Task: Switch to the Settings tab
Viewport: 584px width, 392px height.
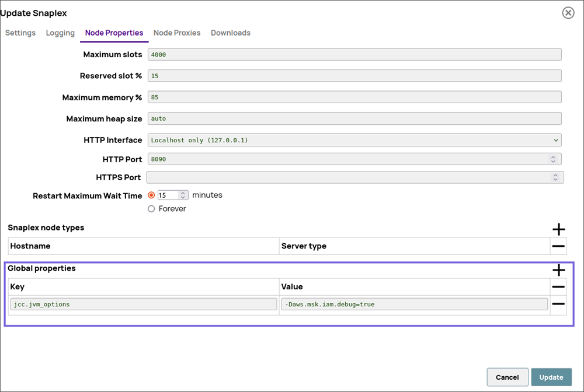Action: (20, 33)
